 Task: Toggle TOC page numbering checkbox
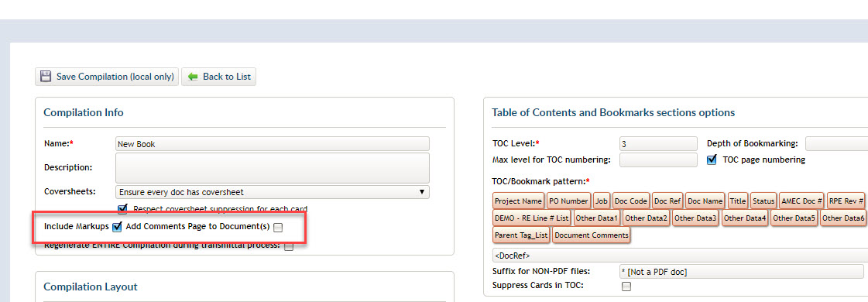712,160
